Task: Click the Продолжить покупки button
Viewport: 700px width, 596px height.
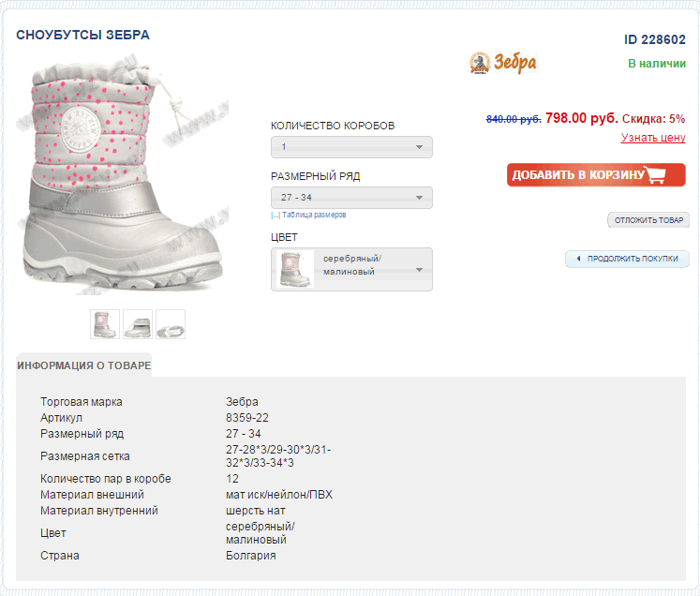Action: tap(627, 259)
